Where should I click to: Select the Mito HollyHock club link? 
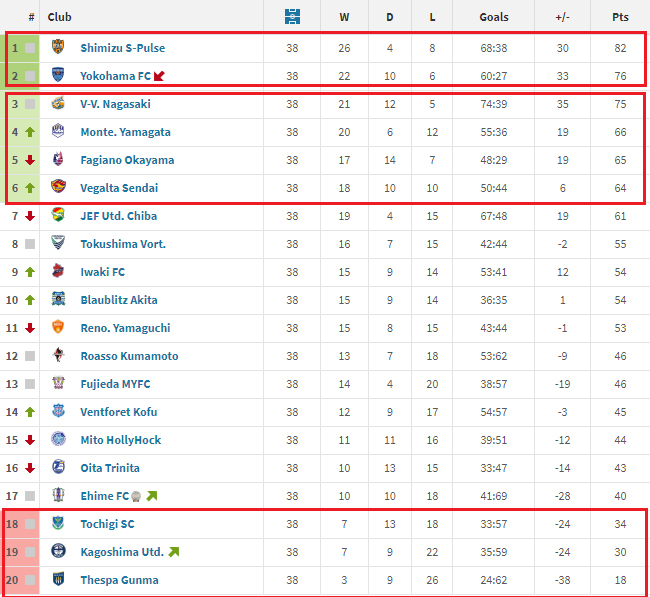click(x=121, y=440)
